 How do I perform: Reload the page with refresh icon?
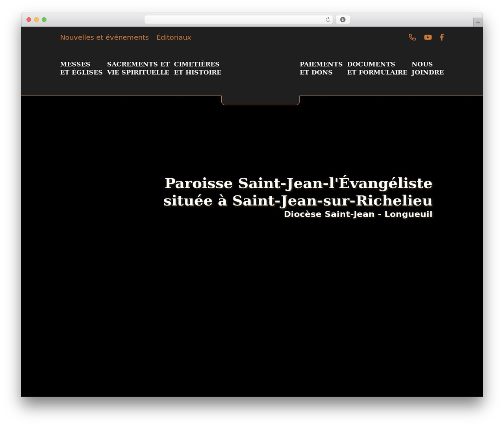tap(328, 20)
